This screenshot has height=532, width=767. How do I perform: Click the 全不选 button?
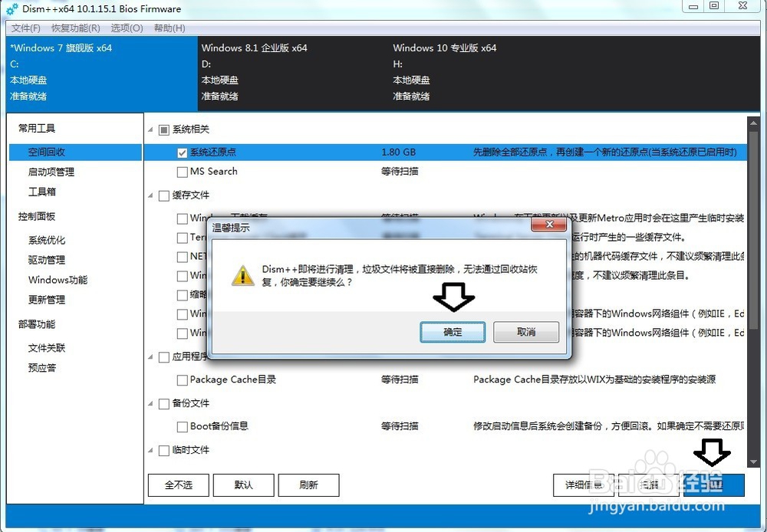pos(178,484)
